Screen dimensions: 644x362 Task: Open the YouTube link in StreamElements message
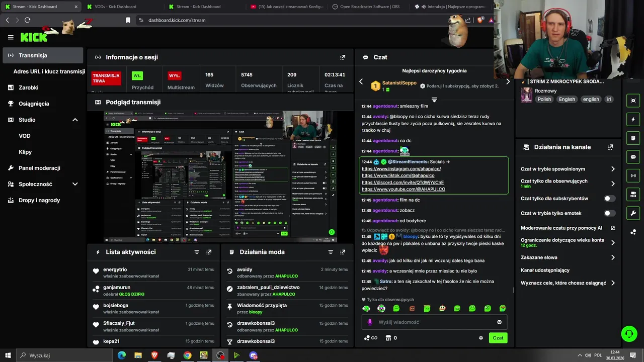point(404,190)
